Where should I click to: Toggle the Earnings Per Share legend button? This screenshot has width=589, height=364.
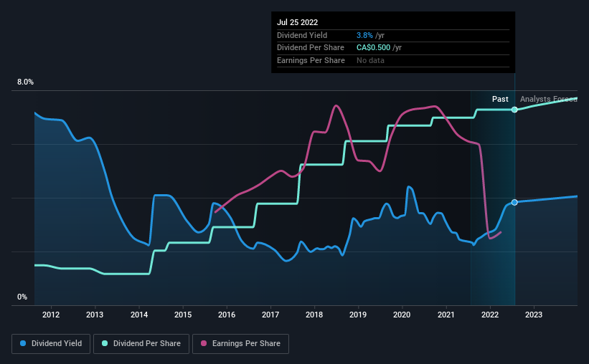tap(240, 344)
